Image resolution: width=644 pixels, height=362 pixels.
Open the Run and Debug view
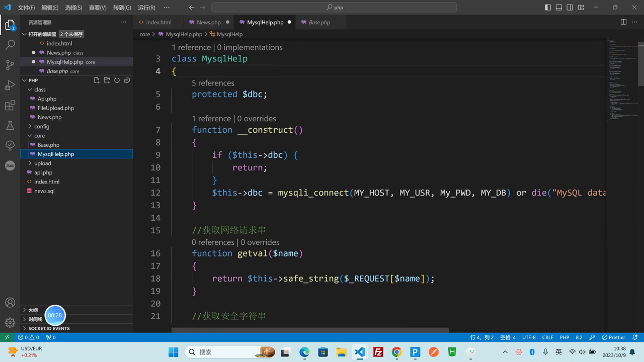point(10,85)
